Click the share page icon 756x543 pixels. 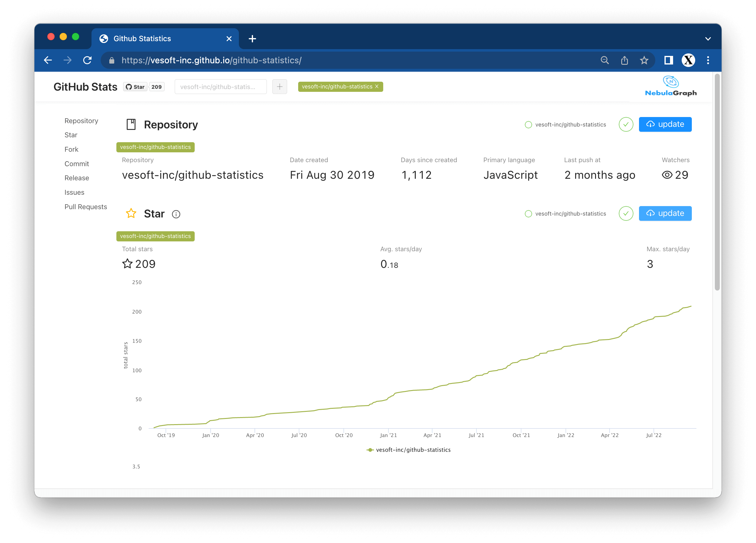point(624,60)
